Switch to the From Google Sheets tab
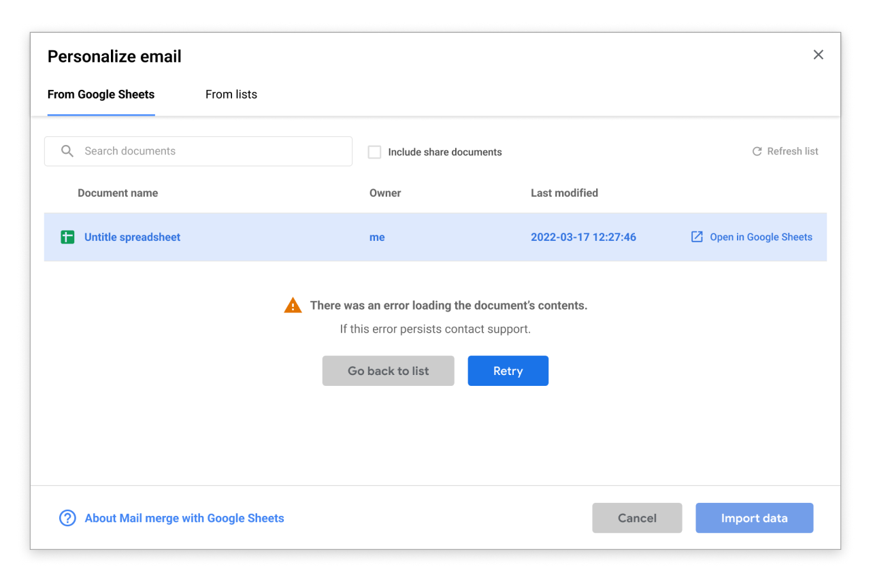The height and width of the screenshot is (588, 871). (x=101, y=95)
